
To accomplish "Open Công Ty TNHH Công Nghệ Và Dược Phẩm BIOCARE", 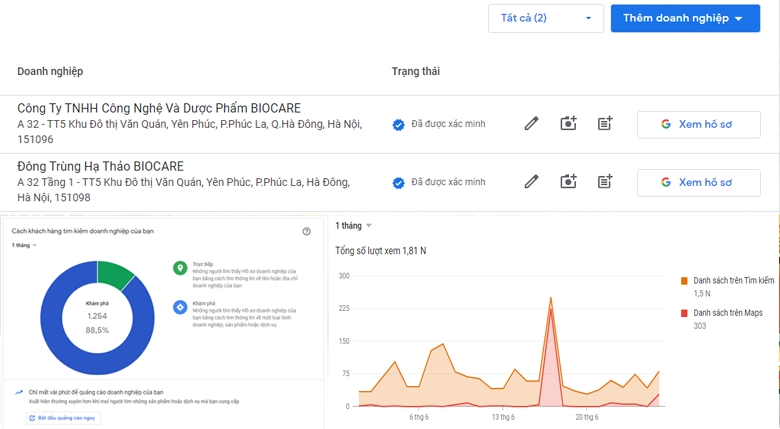I will pyautogui.click(x=159, y=108).
